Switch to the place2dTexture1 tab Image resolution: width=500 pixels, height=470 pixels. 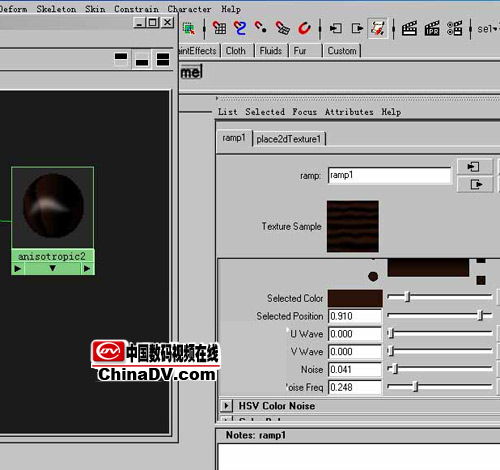tap(288, 139)
